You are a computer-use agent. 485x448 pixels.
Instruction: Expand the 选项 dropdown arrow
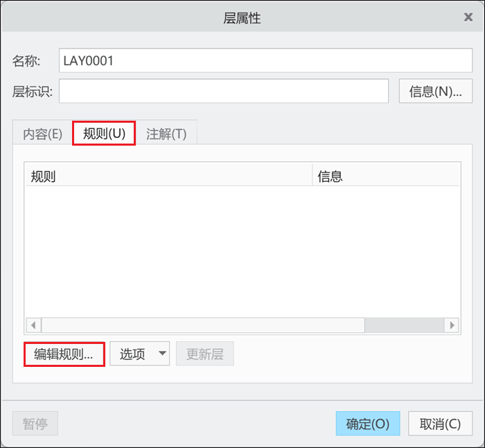click(x=162, y=353)
